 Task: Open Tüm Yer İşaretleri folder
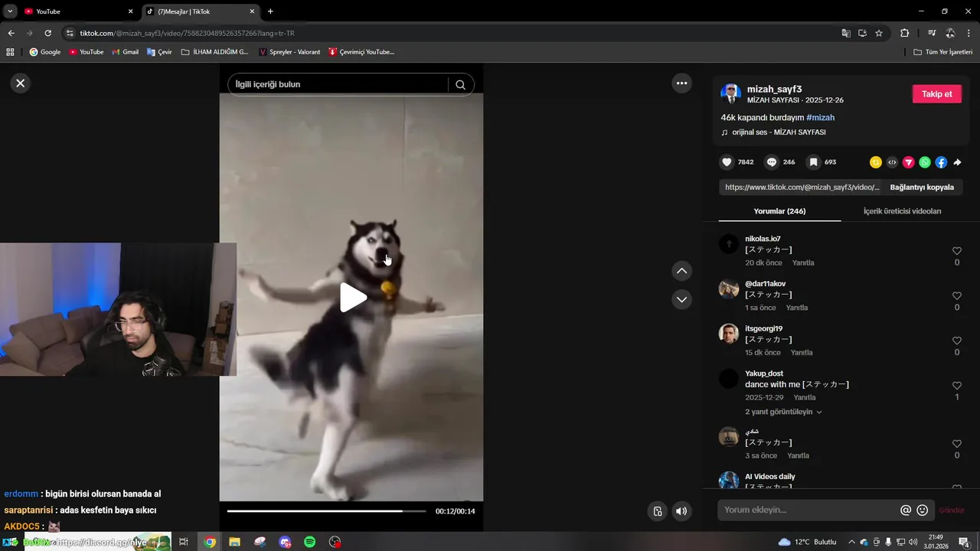point(942,52)
